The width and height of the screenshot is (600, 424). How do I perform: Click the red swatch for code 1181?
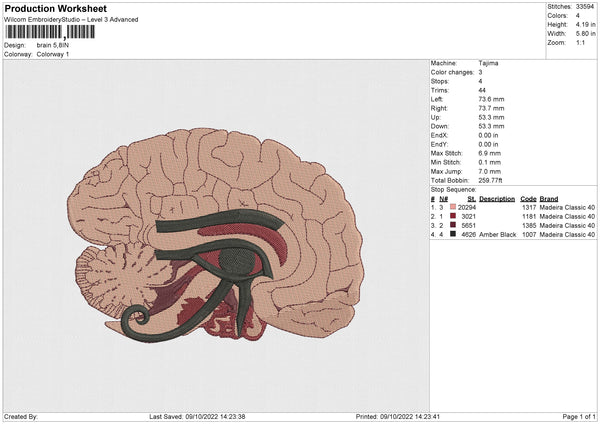(453, 216)
